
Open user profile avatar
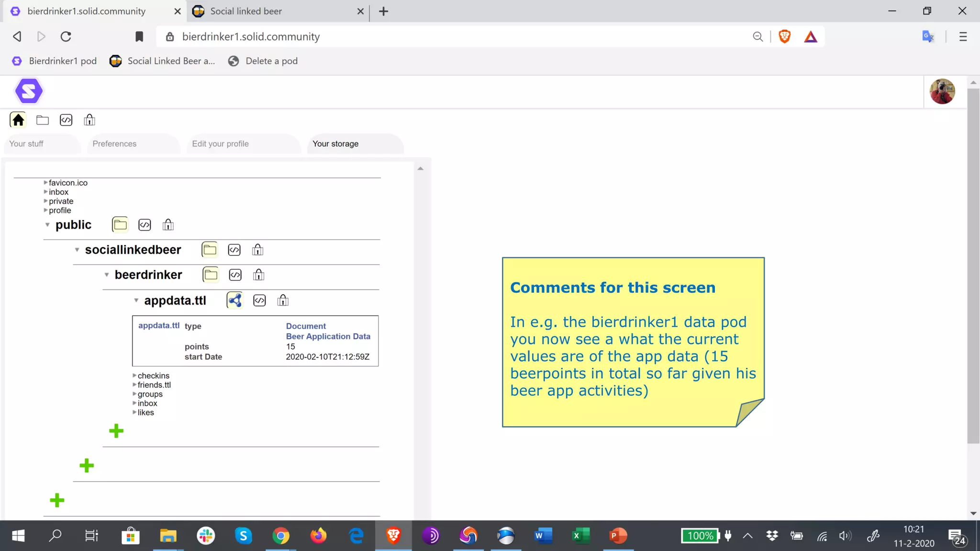point(942,91)
